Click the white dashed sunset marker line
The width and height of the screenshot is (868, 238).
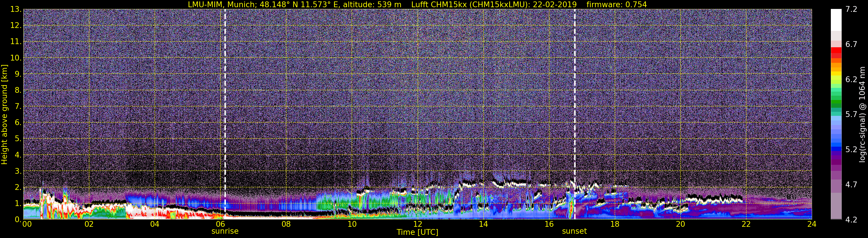click(574, 114)
